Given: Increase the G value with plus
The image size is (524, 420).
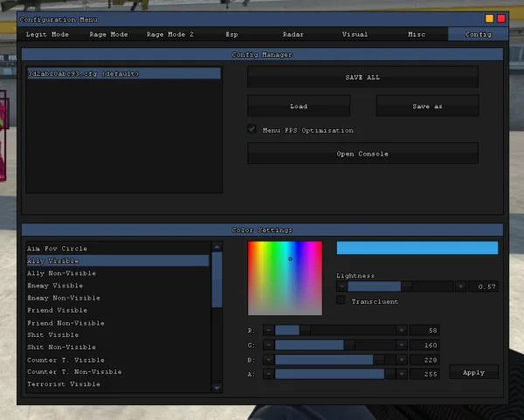Looking at the screenshot, I should click(x=402, y=345).
